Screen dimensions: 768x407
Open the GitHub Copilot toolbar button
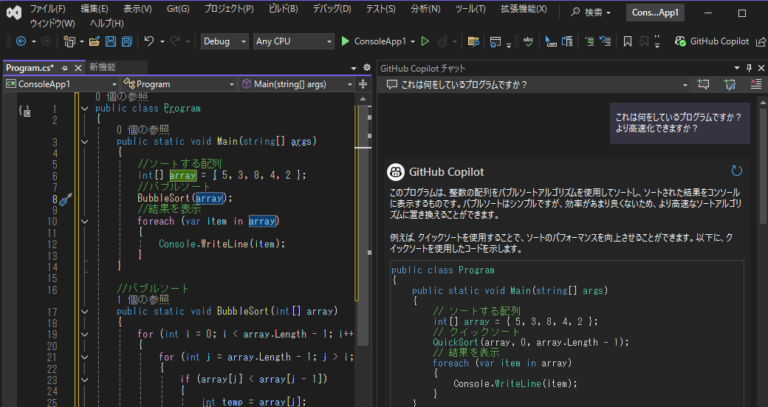tap(712, 42)
